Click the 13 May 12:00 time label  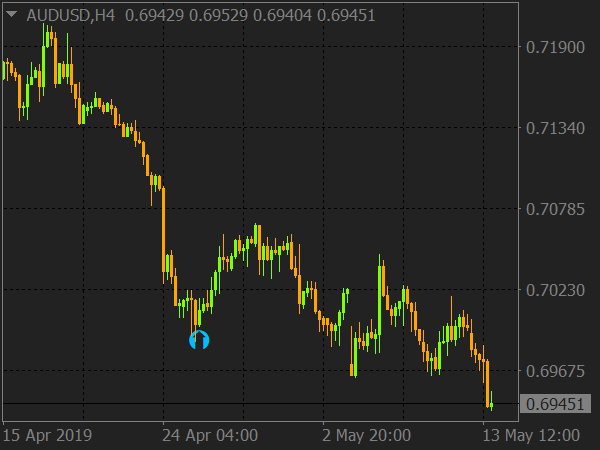pyautogui.click(x=531, y=435)
